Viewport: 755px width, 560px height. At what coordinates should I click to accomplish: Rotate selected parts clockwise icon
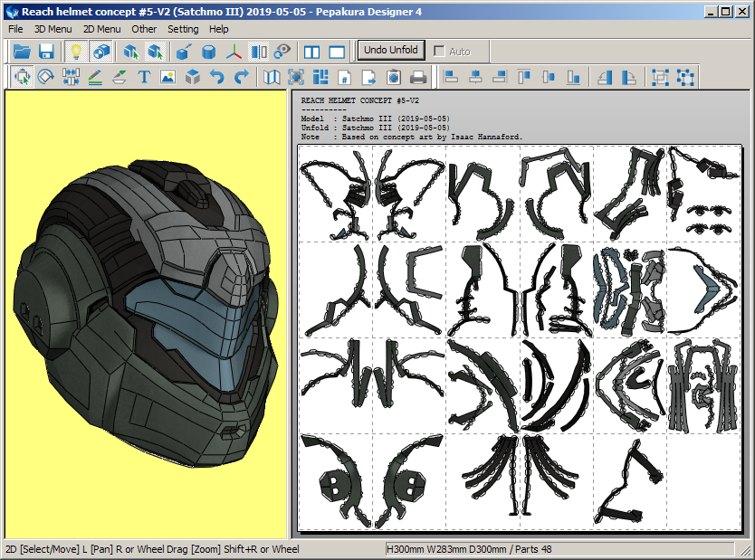(629, 77)
